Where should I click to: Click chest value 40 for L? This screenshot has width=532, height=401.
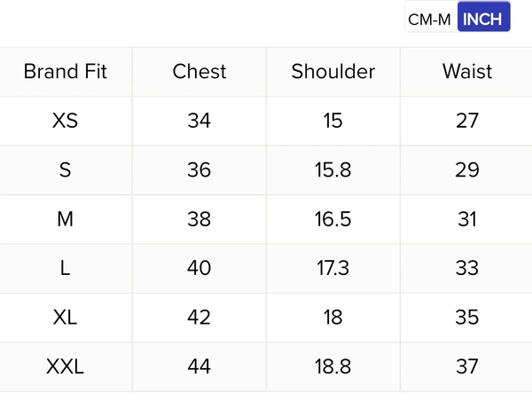click(x=199, y=268)
